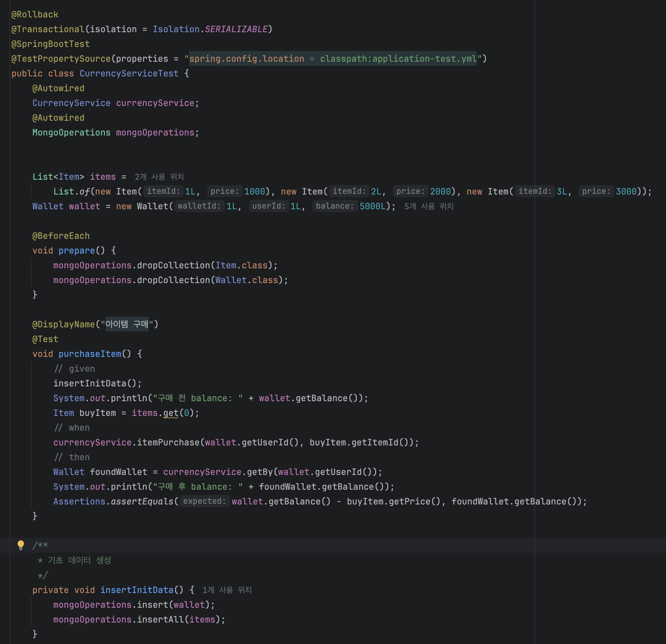This screenshot has width=666, height=644.
Task: Click the '// then' comment
Action: (x=72, y=457)
